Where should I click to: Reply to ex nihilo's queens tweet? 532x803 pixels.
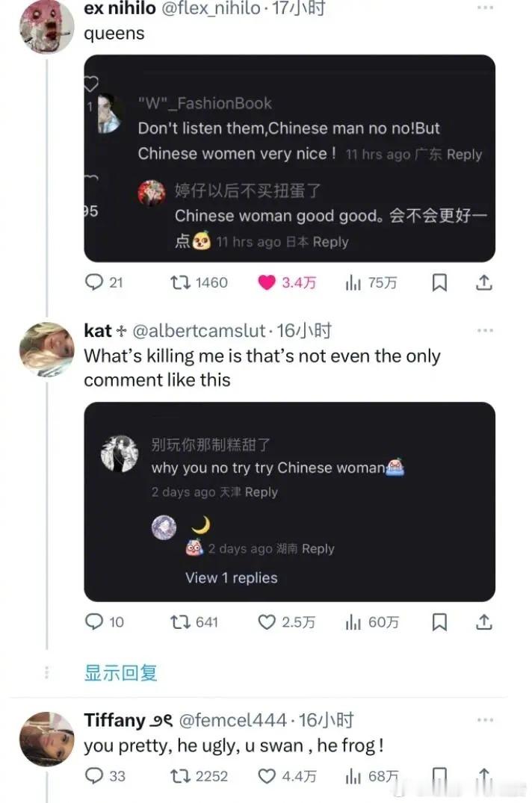[x=94, y=282]
